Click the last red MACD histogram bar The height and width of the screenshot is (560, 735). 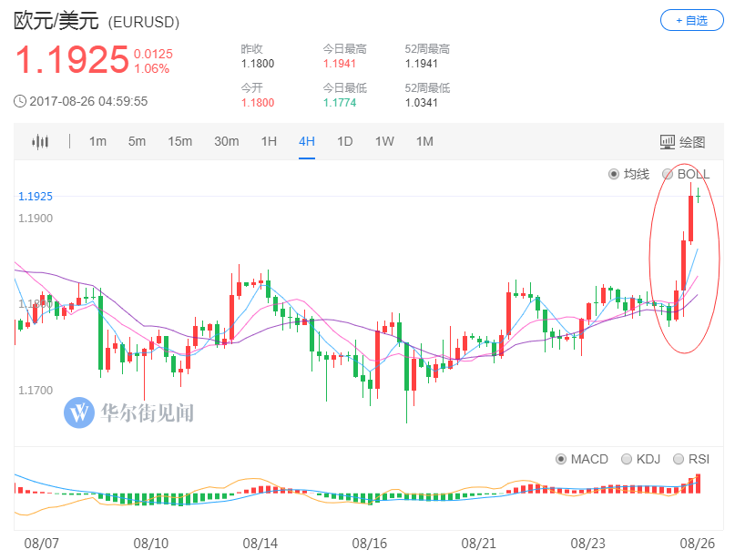pos(698,484)
